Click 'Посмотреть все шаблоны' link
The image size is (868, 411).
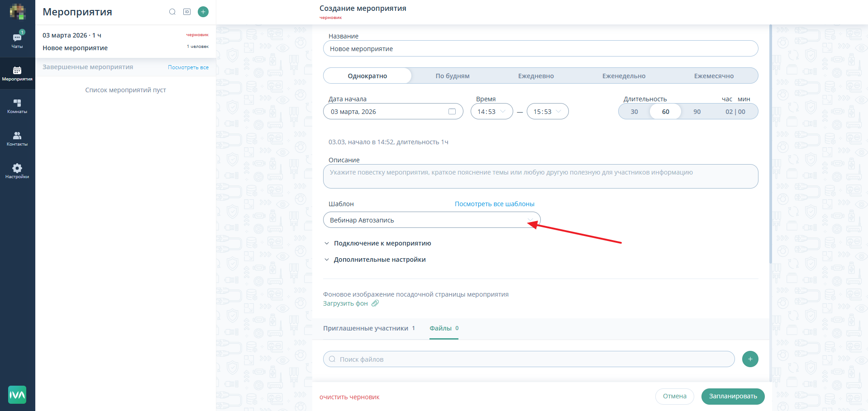pos(494,204)
